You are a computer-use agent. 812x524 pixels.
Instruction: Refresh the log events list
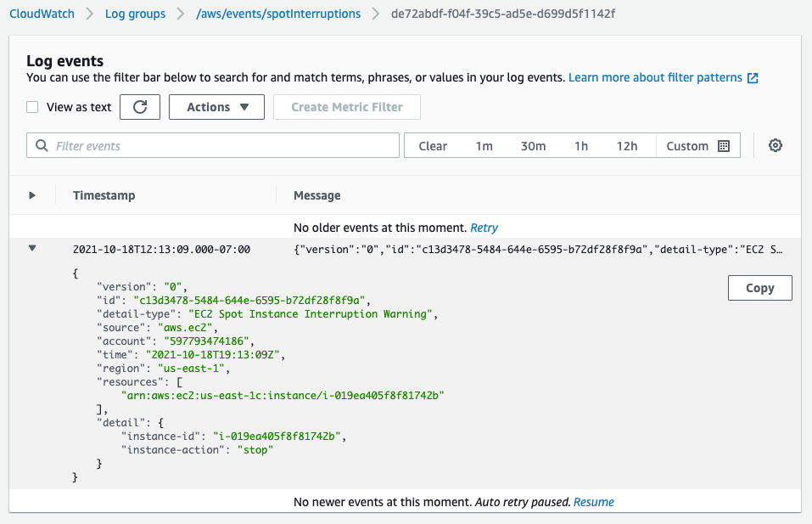[x=140, y=107]
